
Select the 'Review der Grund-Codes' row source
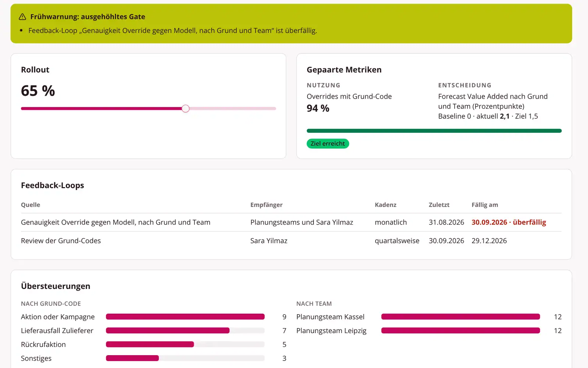[61, 241]
